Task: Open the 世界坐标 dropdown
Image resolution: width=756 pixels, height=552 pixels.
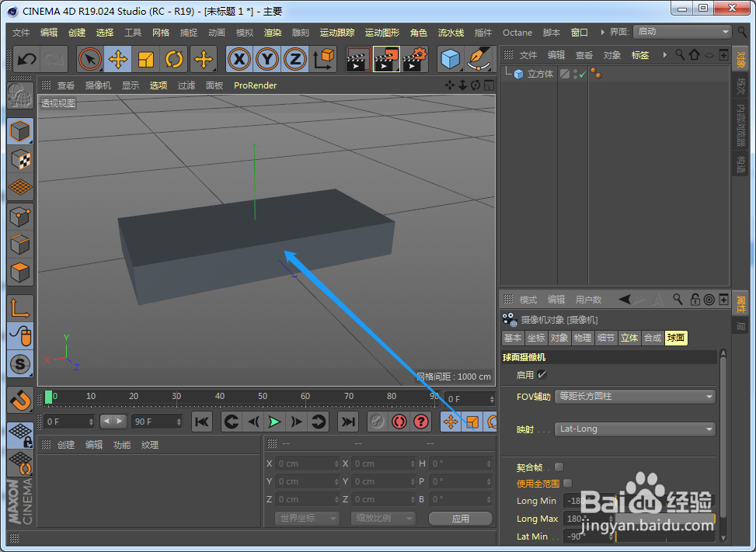Action: [x=307, y=519]
